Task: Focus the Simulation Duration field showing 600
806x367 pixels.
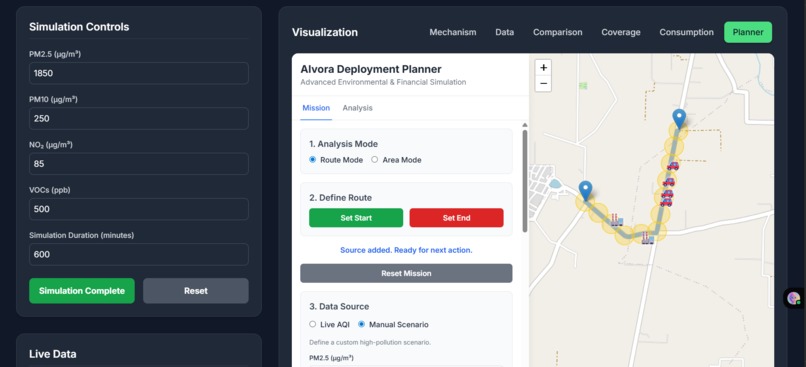Action: (139, 254)
